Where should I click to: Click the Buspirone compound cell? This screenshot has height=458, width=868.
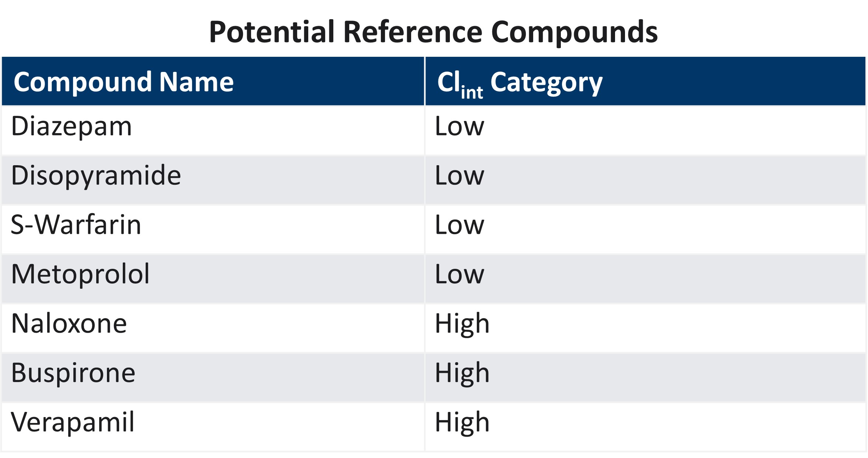point(73,373)
